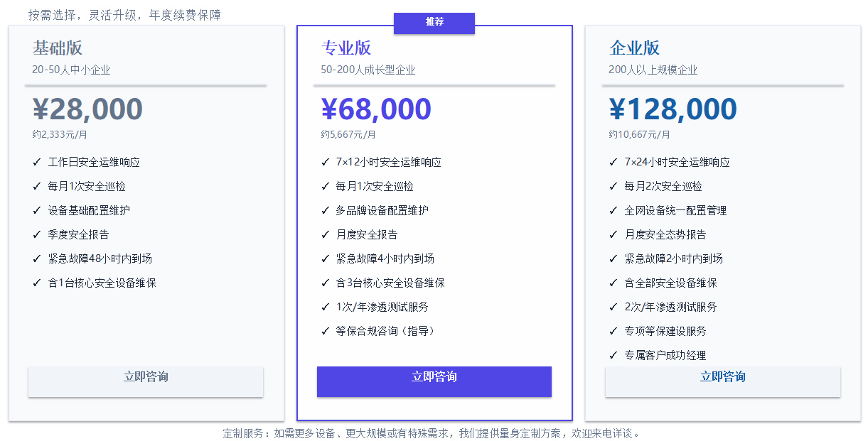Click checkmark beside 含1台核心安全设备维保

[37, 283]
